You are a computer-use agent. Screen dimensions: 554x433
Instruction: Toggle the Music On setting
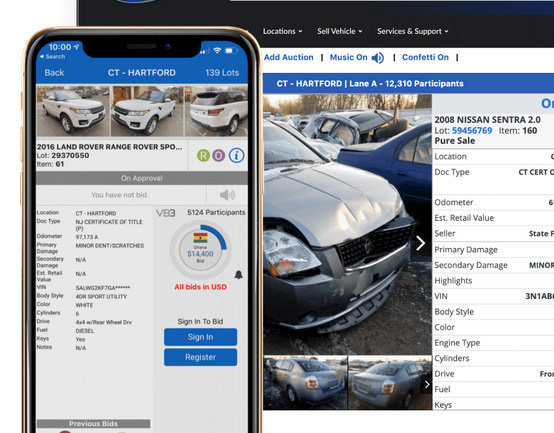coord(348,57)
